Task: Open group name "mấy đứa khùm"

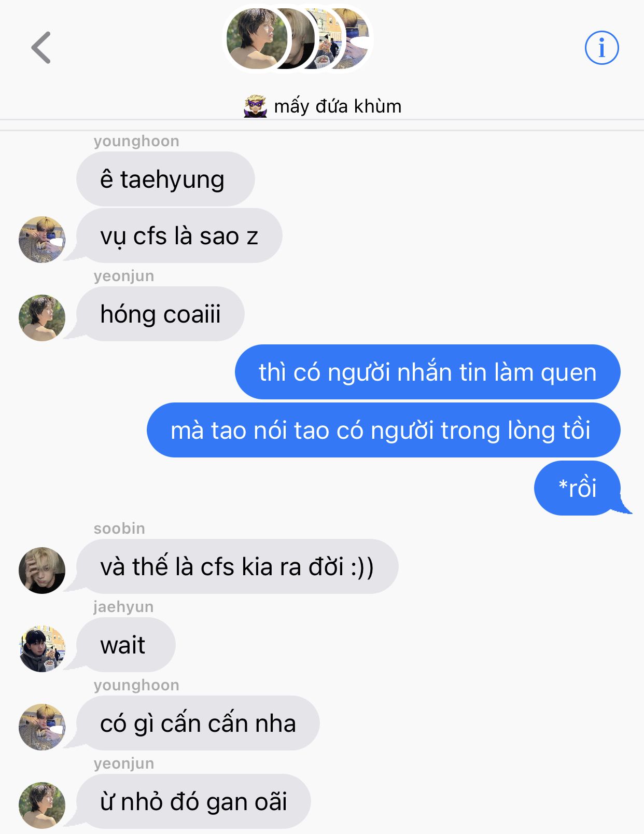Action: coord(338,106)
